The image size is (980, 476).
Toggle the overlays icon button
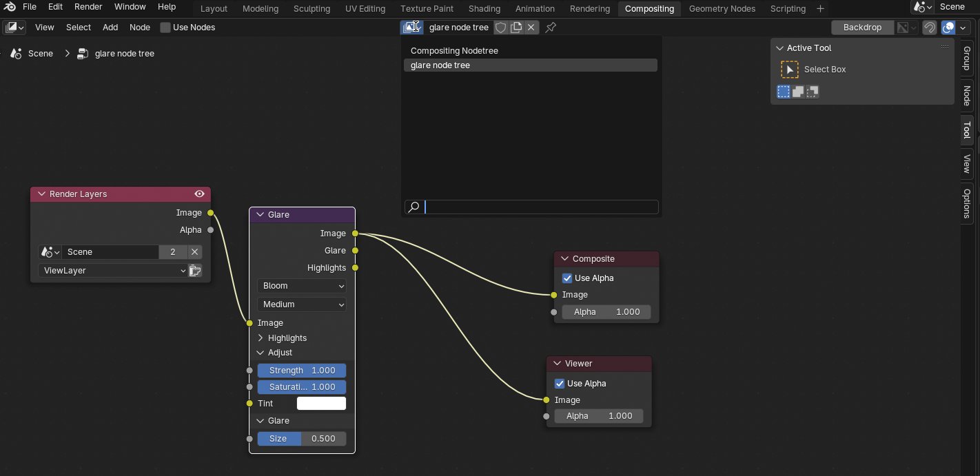948,28
